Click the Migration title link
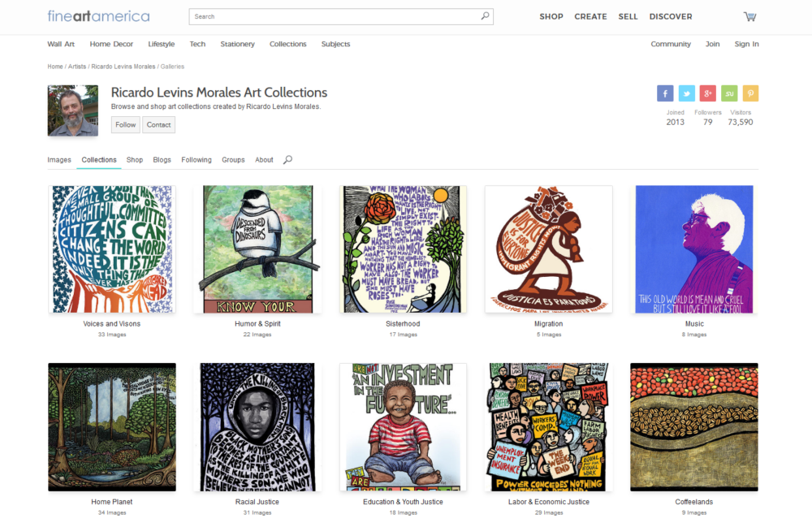 (x=548, y=324)
